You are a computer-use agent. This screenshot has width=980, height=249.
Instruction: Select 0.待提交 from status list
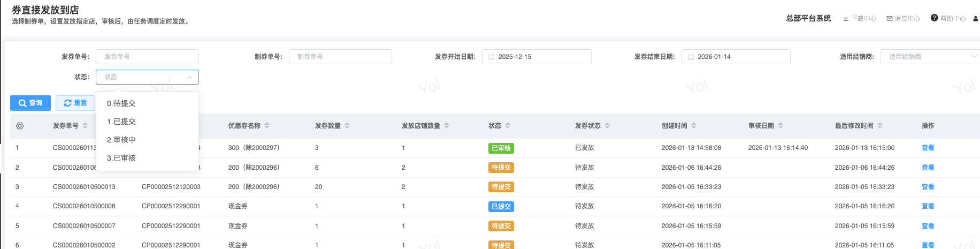[x=121, y=103]
